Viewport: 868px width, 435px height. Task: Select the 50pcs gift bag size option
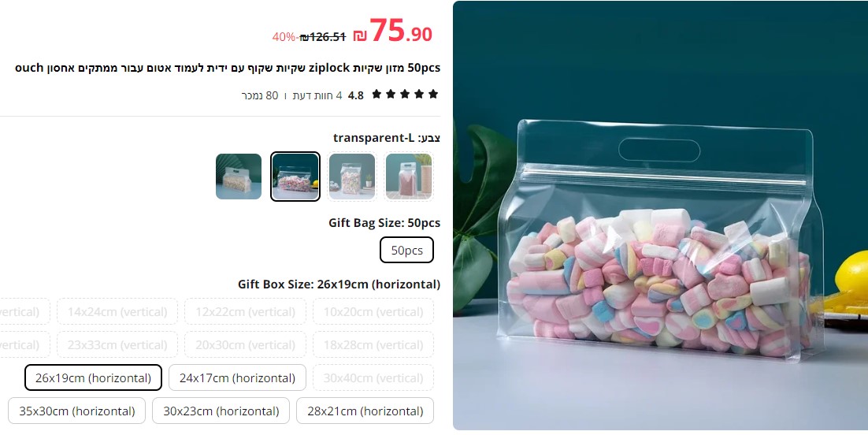click(407, 250)
